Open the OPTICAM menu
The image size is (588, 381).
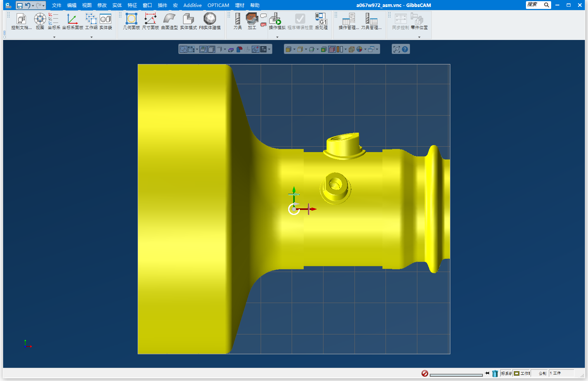(218, 5)
